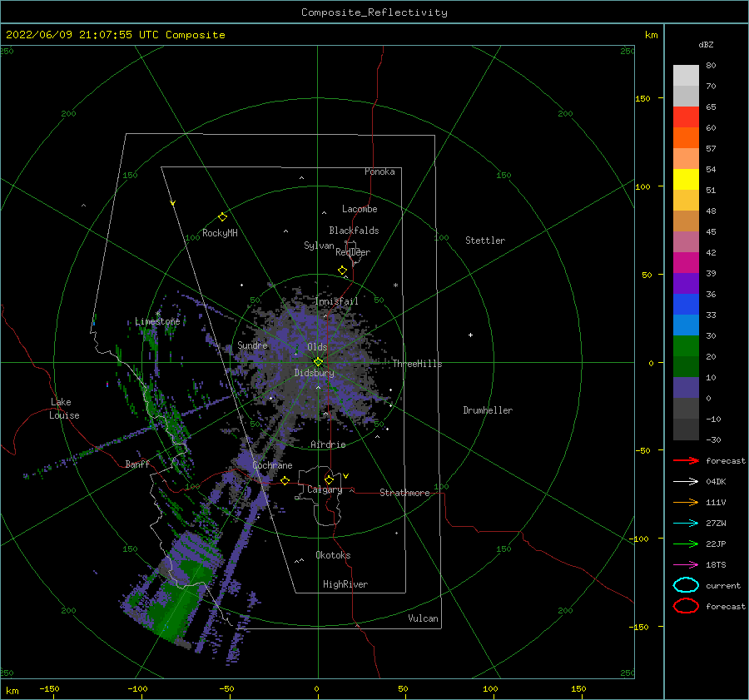Click the Olds city label
Image resolution: width=749 pixels, height=700 pixels.
click(317, 347)
